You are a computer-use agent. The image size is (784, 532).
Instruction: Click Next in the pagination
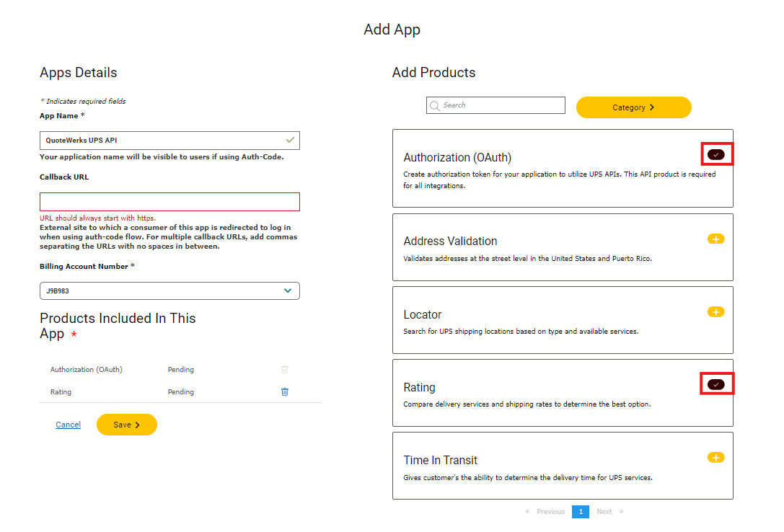click(x=604, y=512)
